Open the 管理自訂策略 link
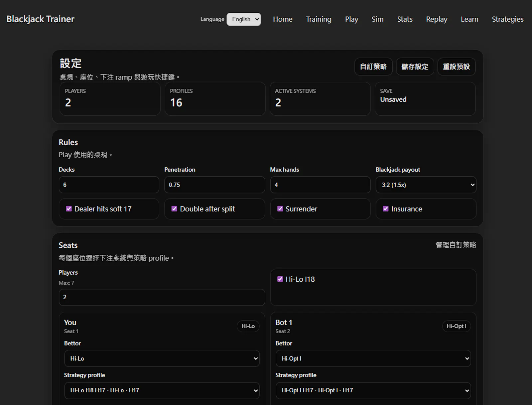The width and height of the screenshot is (532, 405). click(x=456, y=245)
